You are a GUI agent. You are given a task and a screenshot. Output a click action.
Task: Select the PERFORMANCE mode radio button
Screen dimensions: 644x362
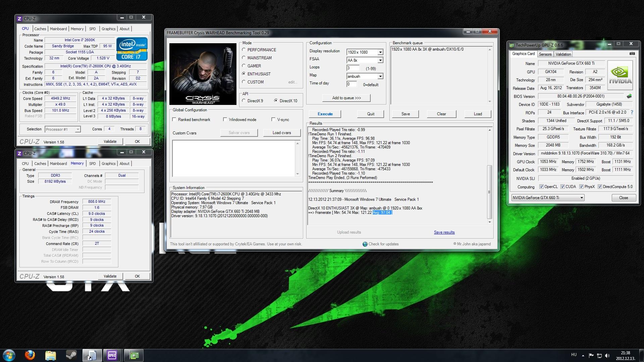pyautogui.click(x=244, y=50)
